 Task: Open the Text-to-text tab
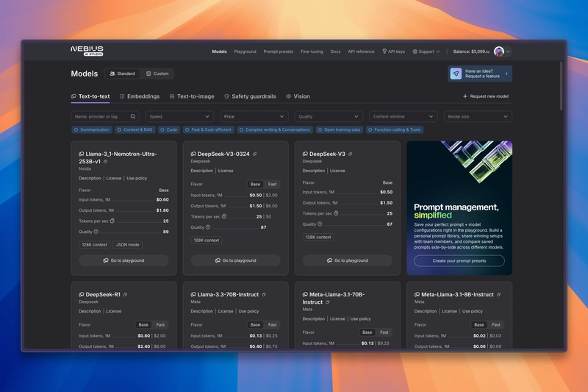point(90,96)
